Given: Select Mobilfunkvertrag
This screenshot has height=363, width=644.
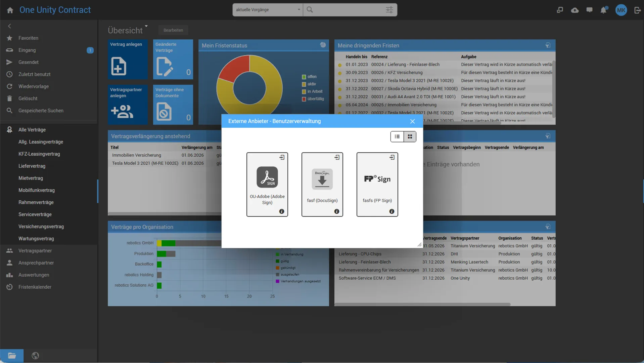Looking at the screenshot, I should pyautogui.click(x=49, y=190).
